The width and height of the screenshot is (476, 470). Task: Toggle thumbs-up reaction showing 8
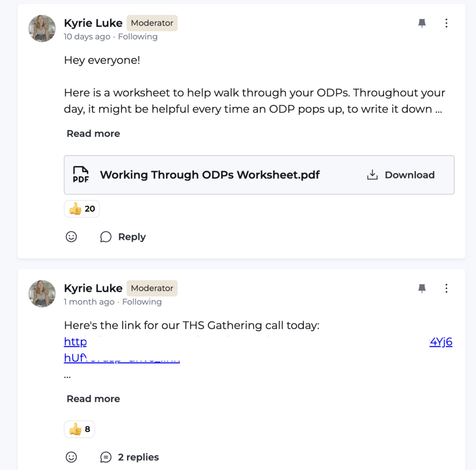(79, 429)
